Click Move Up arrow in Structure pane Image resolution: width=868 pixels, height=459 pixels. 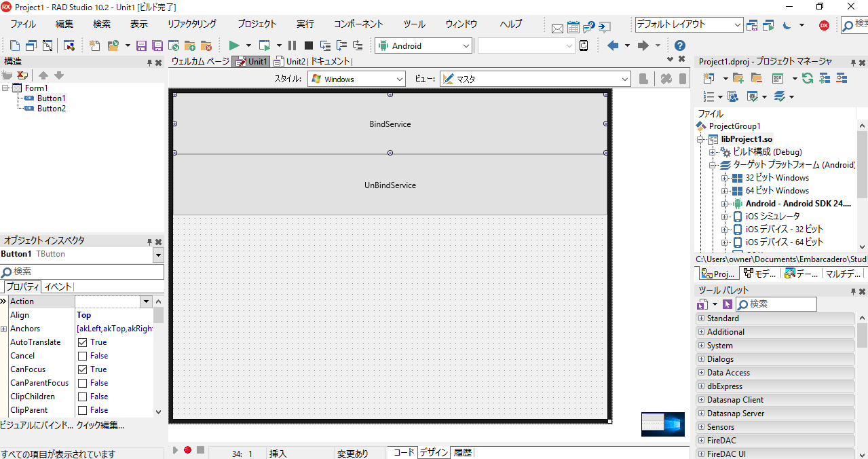43,75
